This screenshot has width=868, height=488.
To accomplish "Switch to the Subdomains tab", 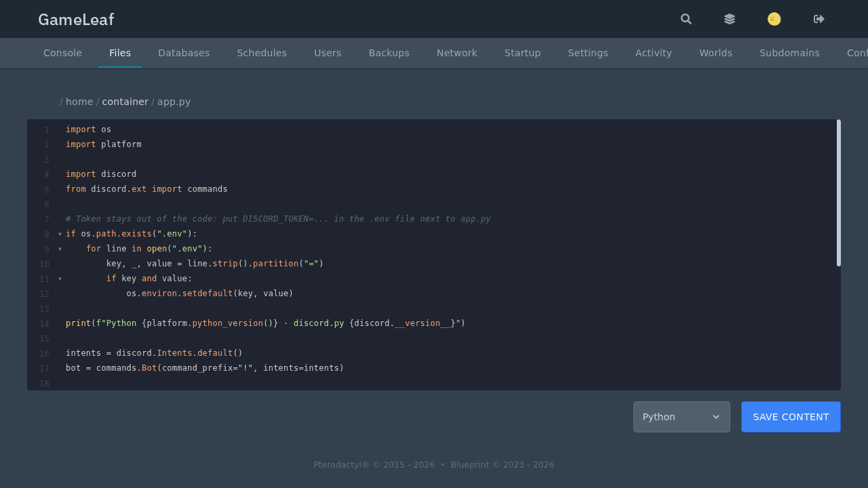I will (x=789, y=53).
